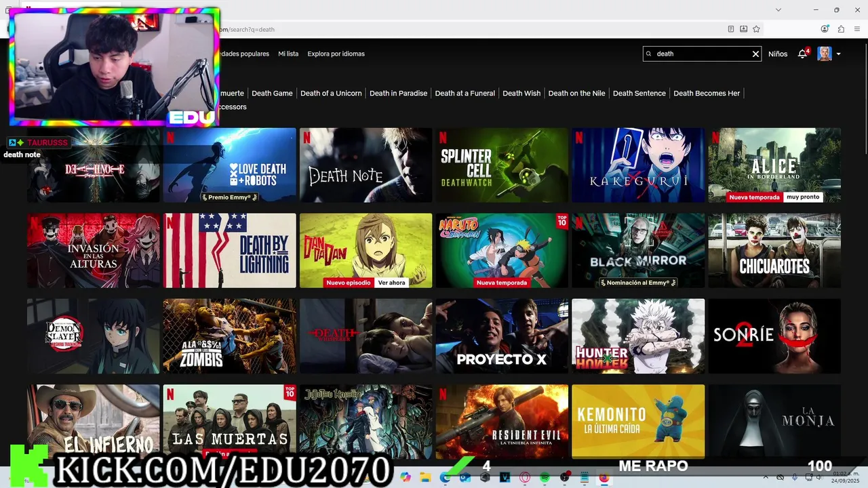Click into the Netflix search field

702,54
